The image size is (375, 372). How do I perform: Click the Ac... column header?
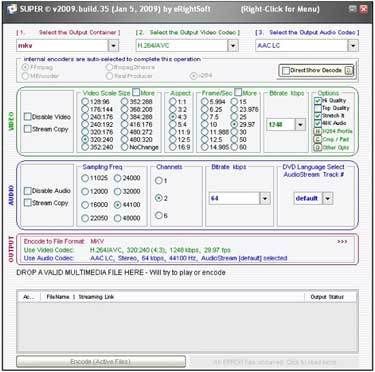(x=29, y=297)
